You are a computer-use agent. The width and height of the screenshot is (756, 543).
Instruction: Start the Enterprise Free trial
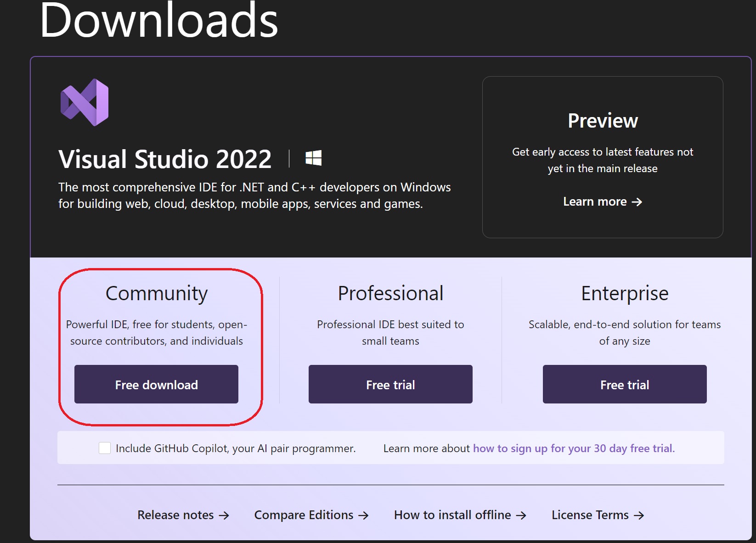625,384
